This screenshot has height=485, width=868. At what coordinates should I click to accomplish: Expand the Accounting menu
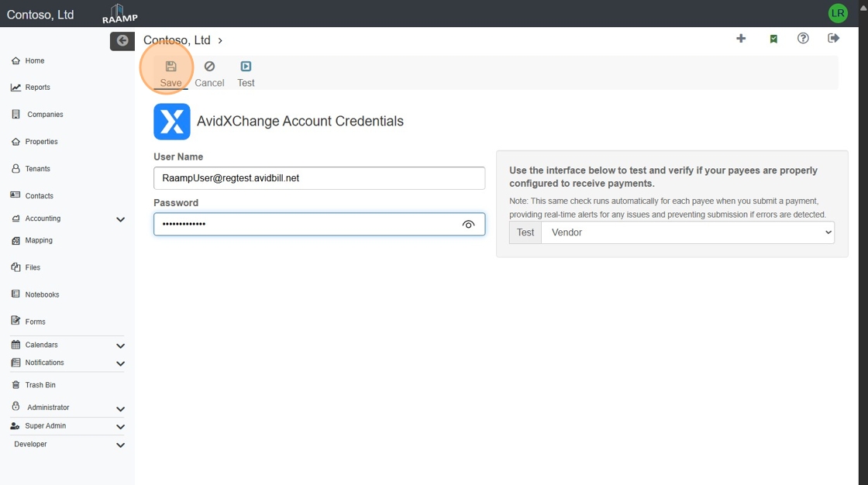click(x=120, y=219)
